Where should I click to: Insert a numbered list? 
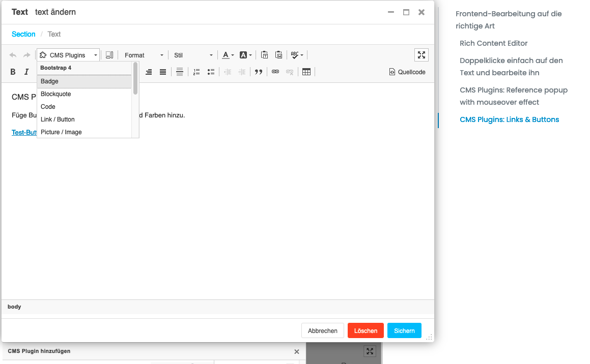tap(196, 72)
